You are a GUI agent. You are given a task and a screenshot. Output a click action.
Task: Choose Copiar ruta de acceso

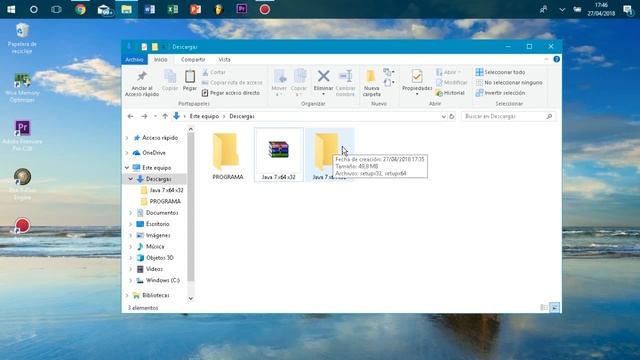pyautogui.click(x=232, y=82)
